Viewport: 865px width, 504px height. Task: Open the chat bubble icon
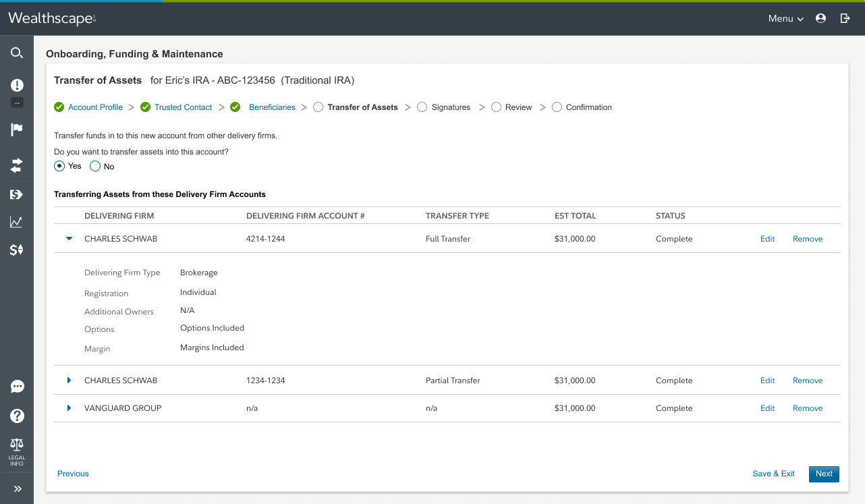17,387
